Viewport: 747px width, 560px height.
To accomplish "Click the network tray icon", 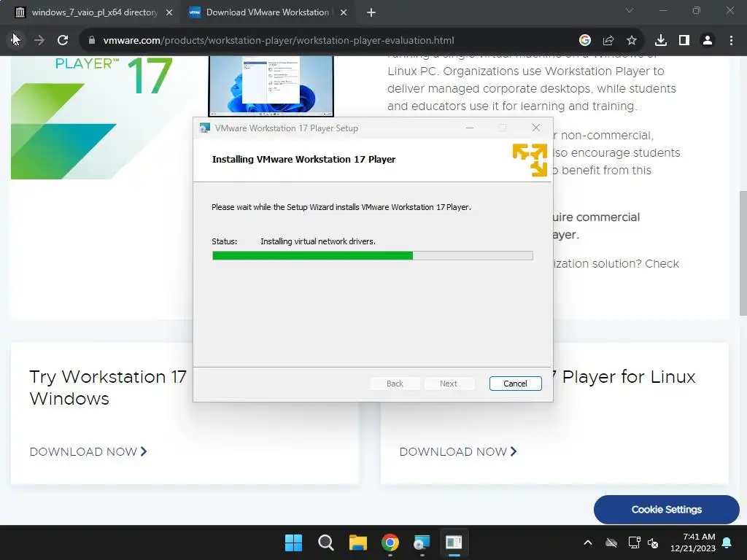I will (634, 542).
